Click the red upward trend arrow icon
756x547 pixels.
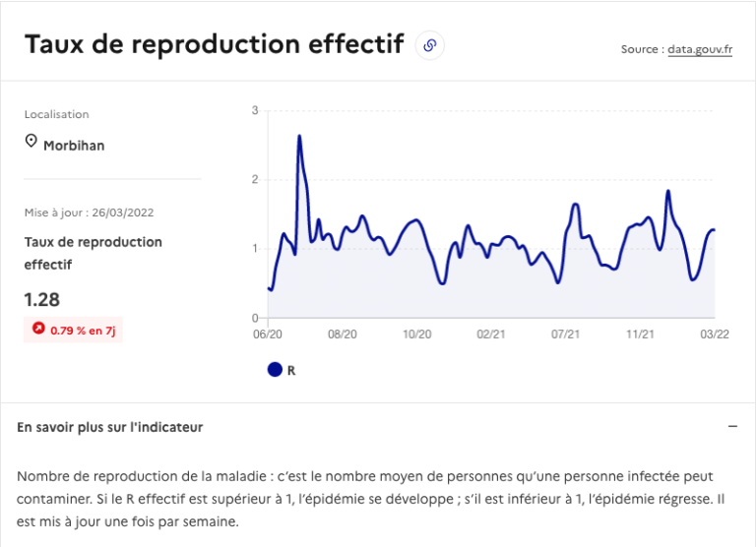(38, 329)
